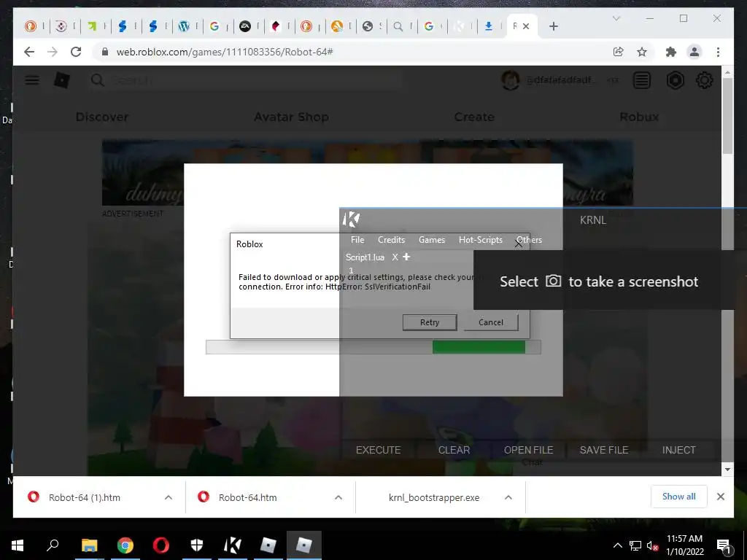
Task: Click the share page icon in address bar
Action: (618, 52)
